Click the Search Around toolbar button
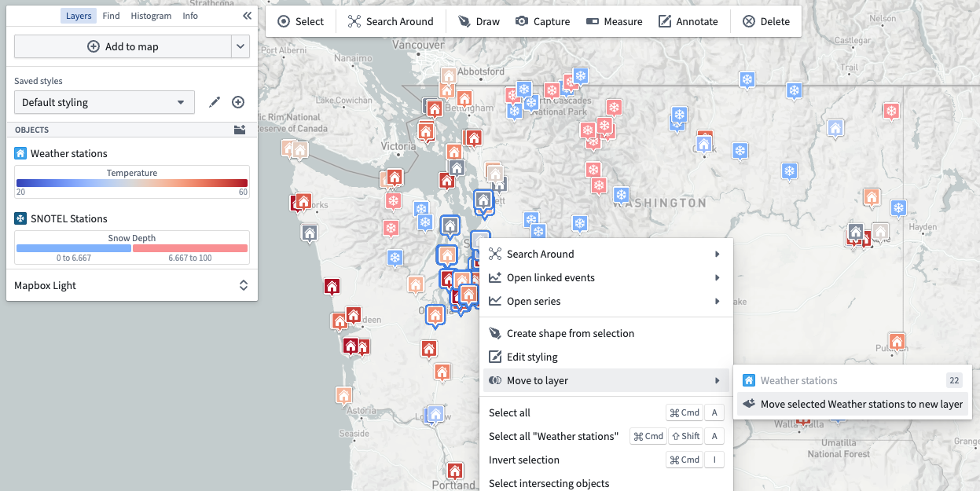The width and height of the screenshot is (980, 491). click(391, 21)
